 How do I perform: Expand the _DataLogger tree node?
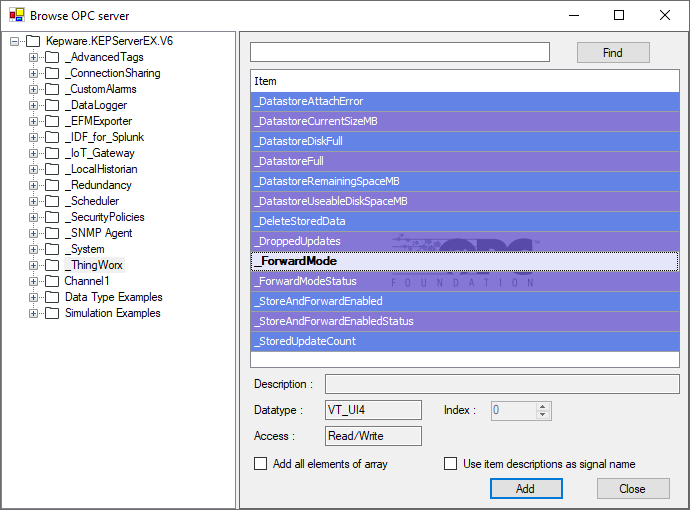pyautogui.click(x=33, y=105)
